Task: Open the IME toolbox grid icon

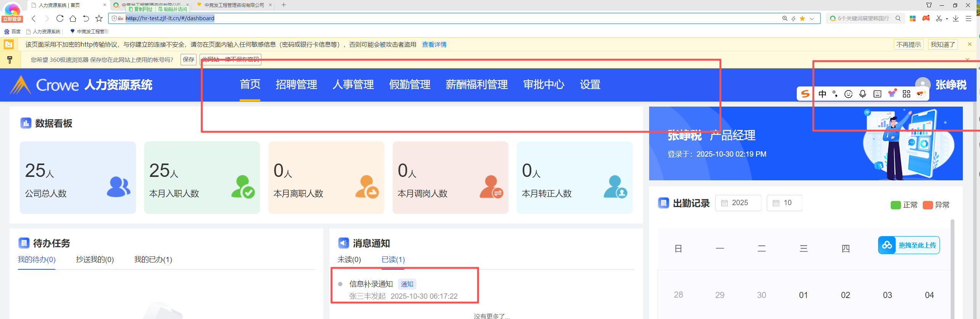Action: coord(907,94)
